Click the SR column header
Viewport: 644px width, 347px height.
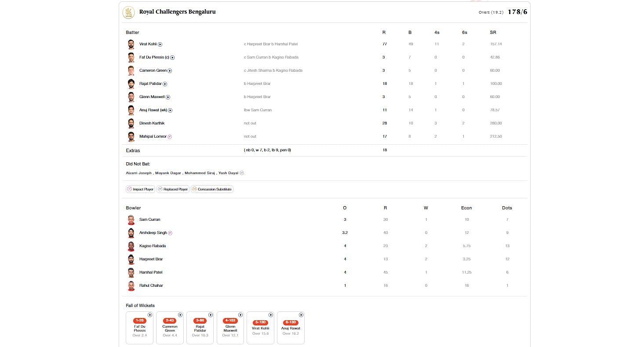493,33
